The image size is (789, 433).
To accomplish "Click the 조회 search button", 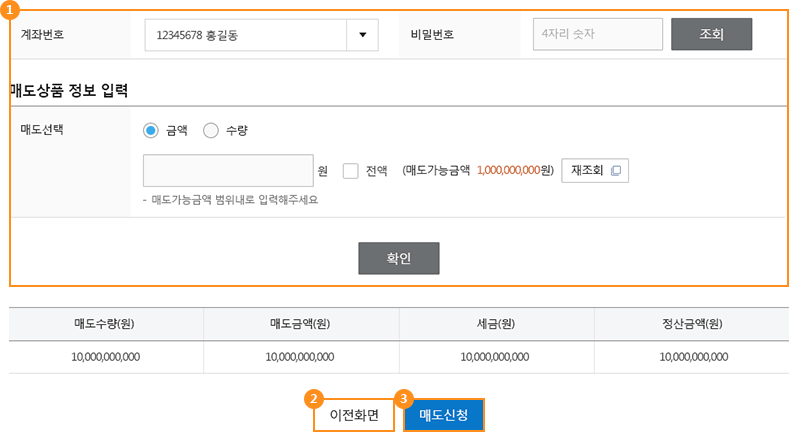I will (x=712, y=34).
